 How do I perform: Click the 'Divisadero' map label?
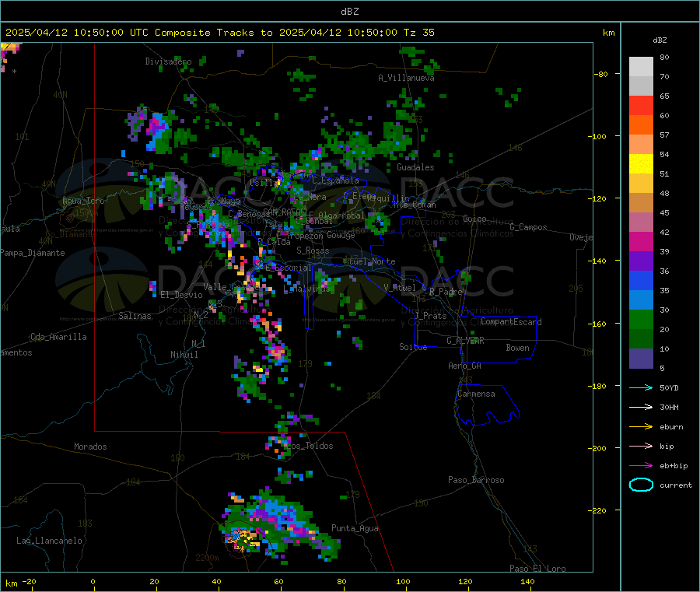(168, 61)
